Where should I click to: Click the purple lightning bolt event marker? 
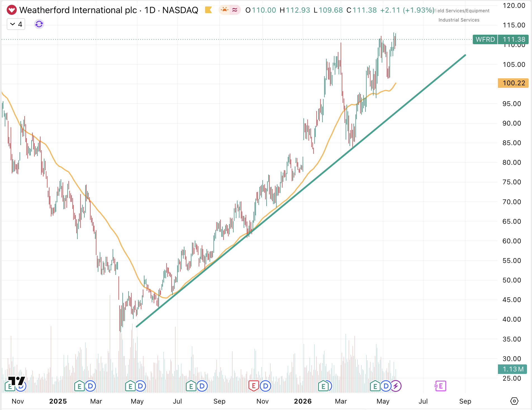coord(396,386)
